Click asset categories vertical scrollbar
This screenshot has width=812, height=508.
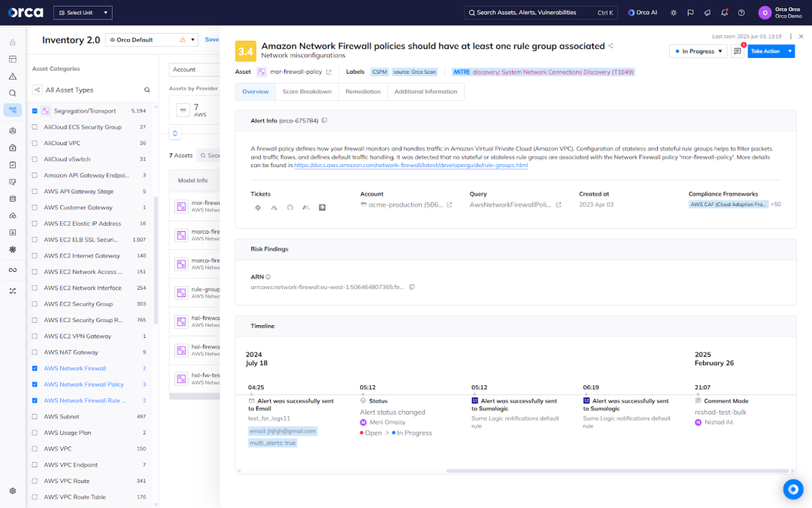(x=156, y=260)
